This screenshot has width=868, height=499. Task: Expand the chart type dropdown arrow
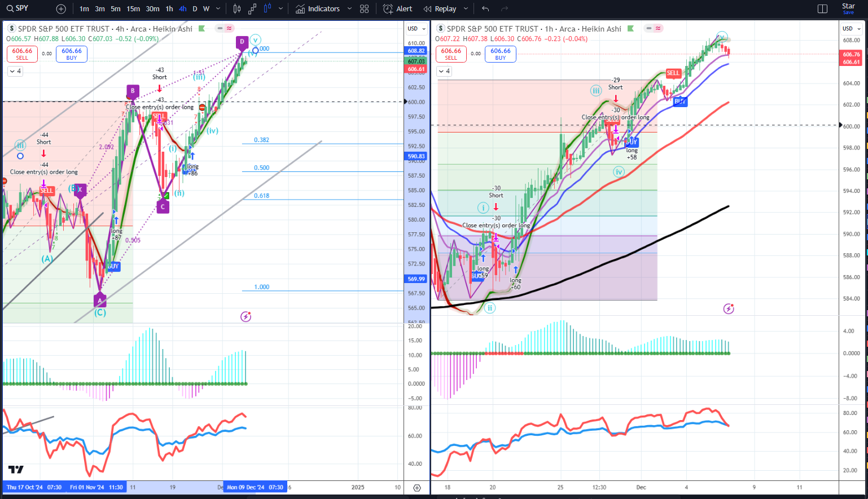click(x=280, y=9)
